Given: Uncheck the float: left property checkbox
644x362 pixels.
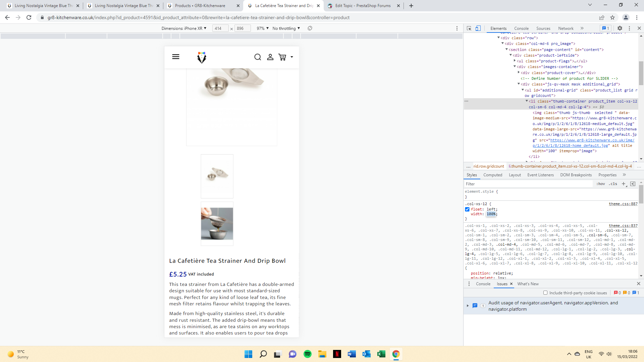Looking at the screenshot, I should pos(467,209).
